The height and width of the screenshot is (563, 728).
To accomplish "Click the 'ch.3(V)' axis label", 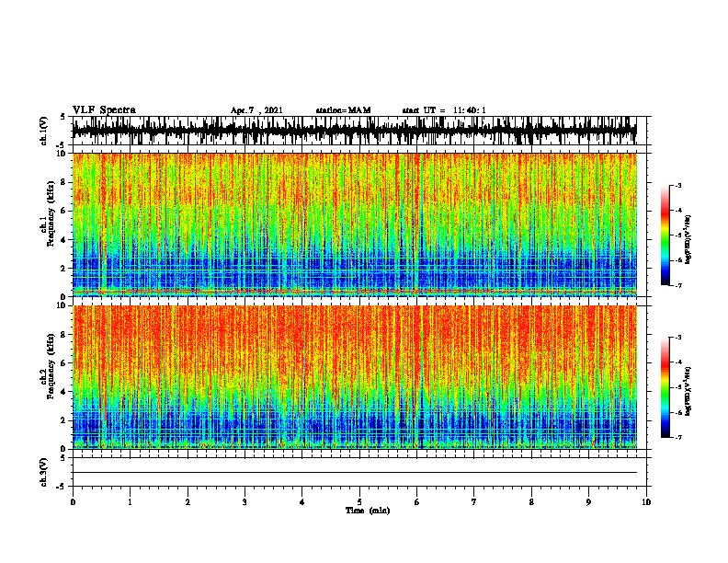I will pyautogui.click(x=44, y=473).
